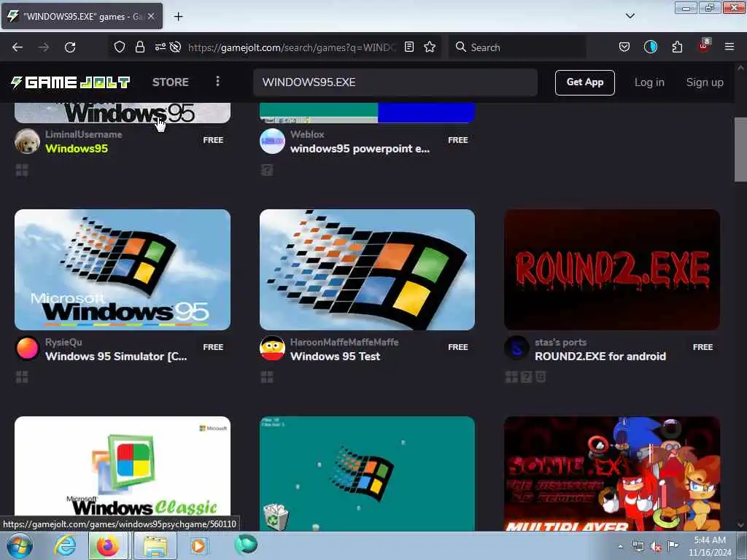Screen dimensions: 747x560
Task: Open Windows Media Player in taskbar
Action: tap(198, 545)
